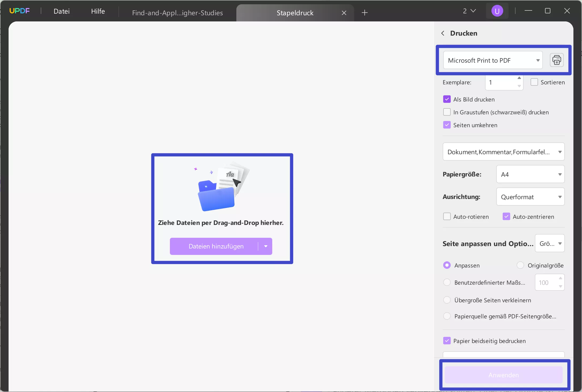Check In Graustufen drucken option
Screen dimensions: 582x392
click(447, 112)
